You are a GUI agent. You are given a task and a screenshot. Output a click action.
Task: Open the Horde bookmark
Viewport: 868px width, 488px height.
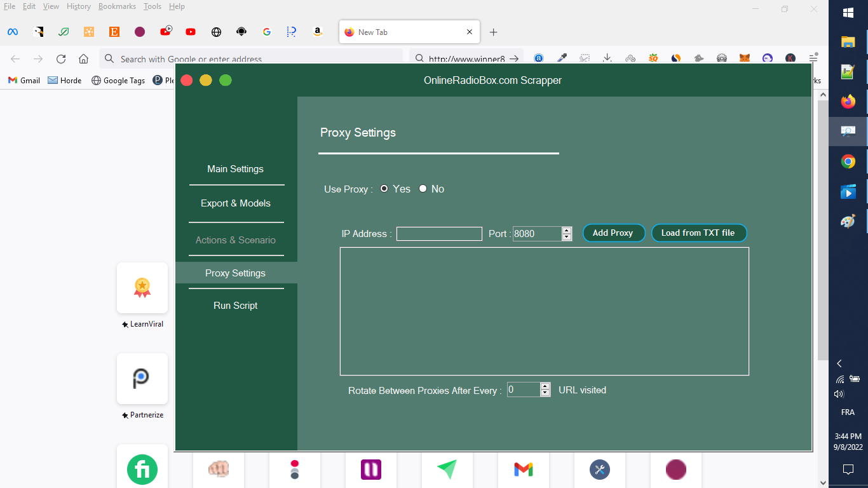click(65, 81)
